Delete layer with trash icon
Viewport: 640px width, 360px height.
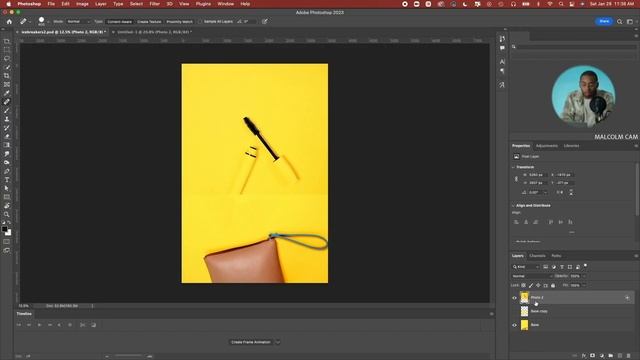628,356
